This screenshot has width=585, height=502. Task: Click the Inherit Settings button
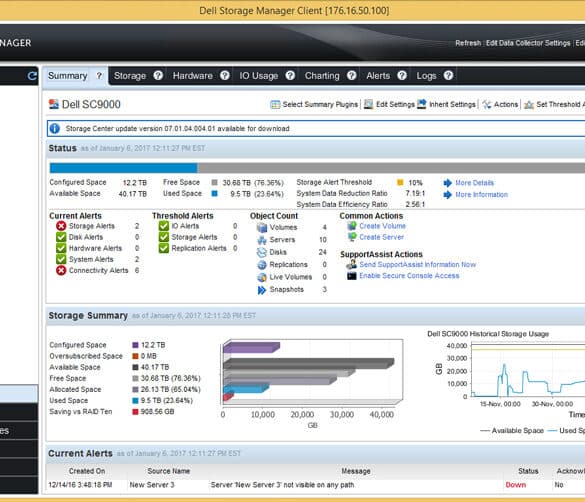(447, 104)
